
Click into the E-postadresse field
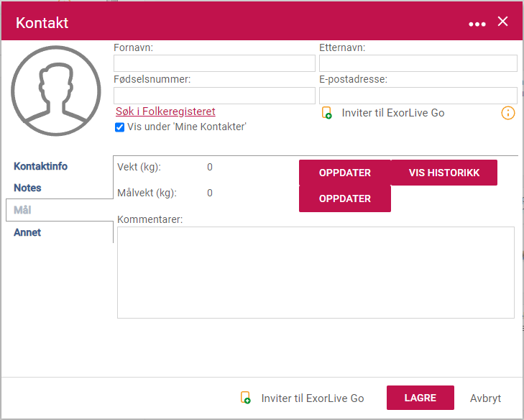point(418,96)
